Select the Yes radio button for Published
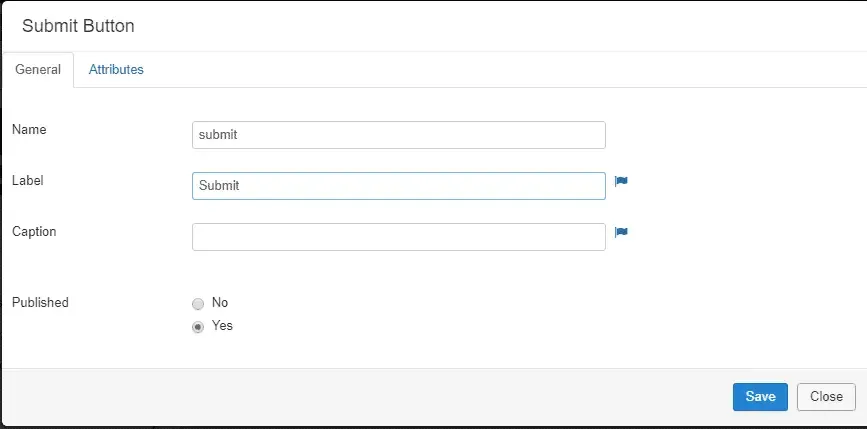Screen dimensions: 867x429 tap(198, 327)
